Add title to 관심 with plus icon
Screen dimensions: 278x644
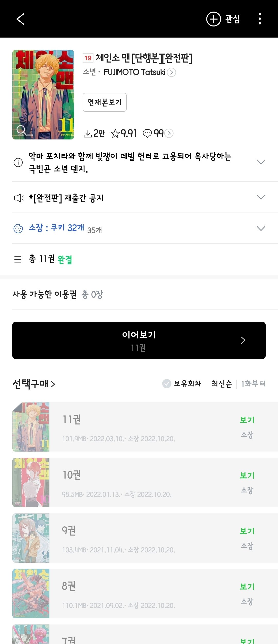[x=223, y=19]
